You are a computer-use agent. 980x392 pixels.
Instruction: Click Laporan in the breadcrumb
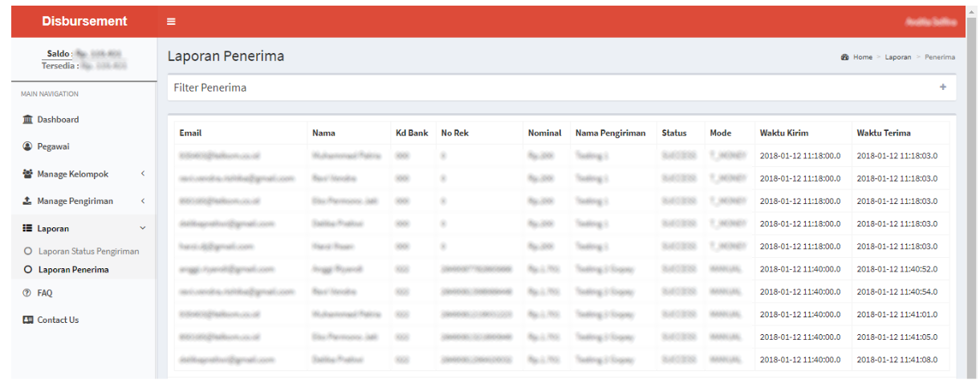click(898, 57)
